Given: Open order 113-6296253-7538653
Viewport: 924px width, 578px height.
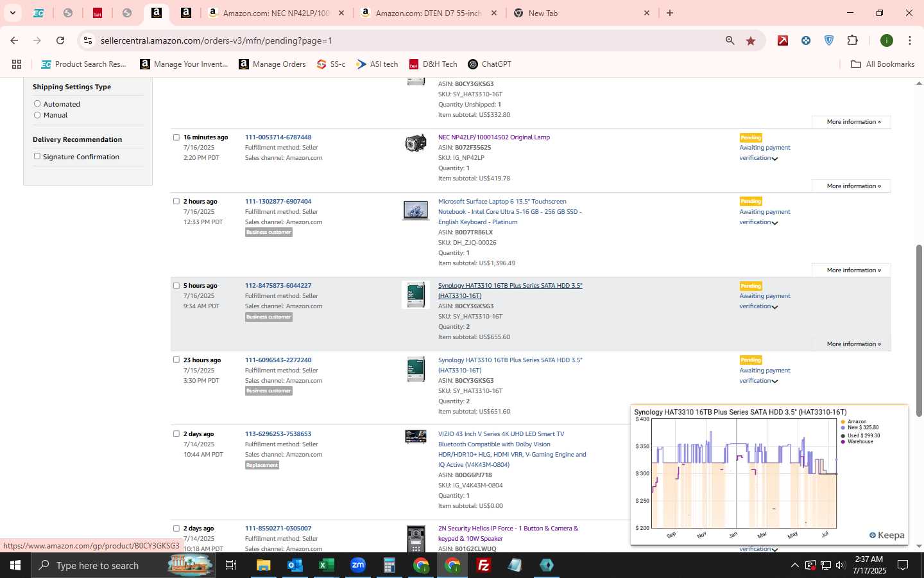Looking at the screenshot, I should [278, 433].
